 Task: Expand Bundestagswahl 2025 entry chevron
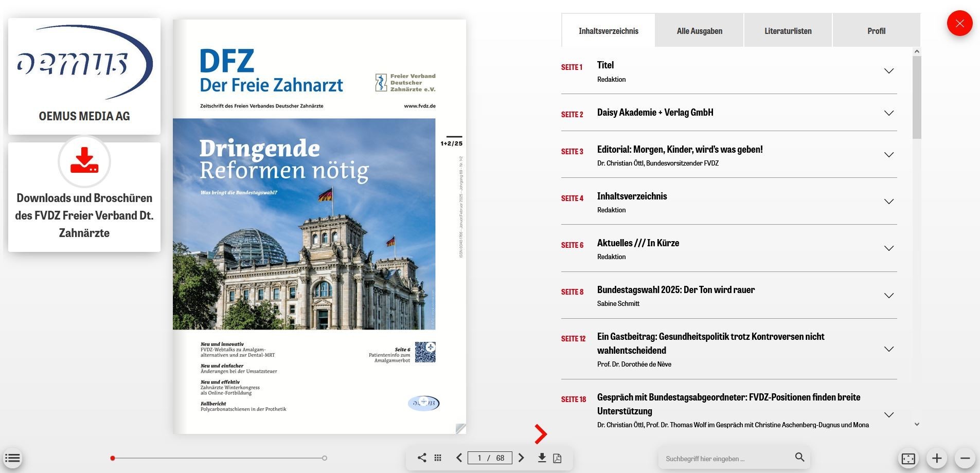coord(889,296)
